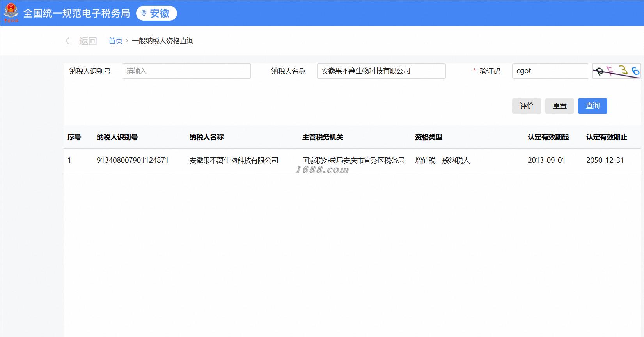644x337 pixels.
Task: Select the 国家税务总局安庆市宜秀区税务局 cell
Action: (x=353, y=161)
